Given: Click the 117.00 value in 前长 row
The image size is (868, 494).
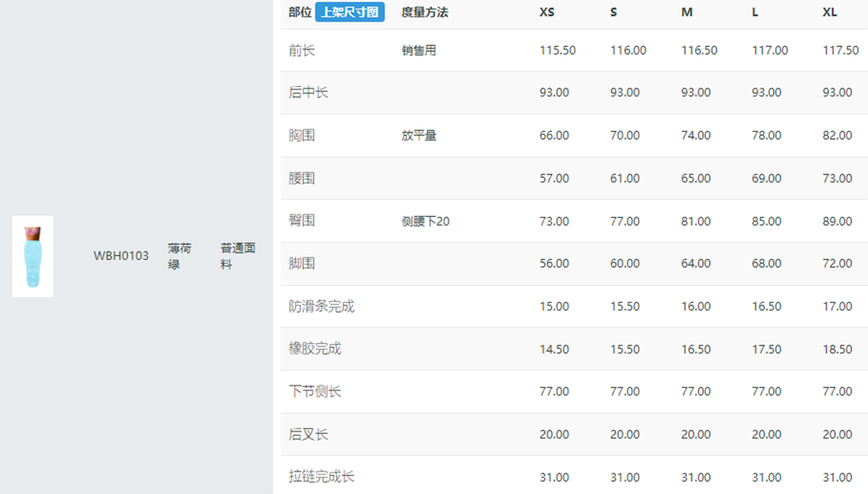Looking at the screenshot, I should 770,50.
